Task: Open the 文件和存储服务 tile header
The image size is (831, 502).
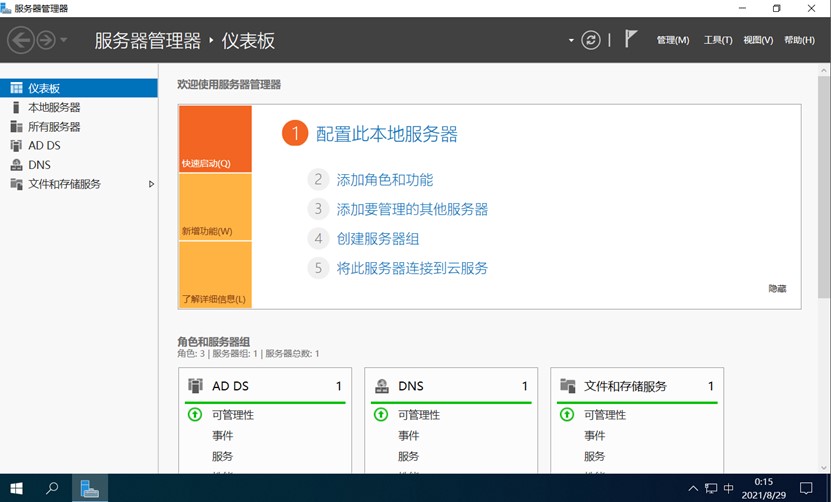Action: pyautogui.click(x=637, y=386)
